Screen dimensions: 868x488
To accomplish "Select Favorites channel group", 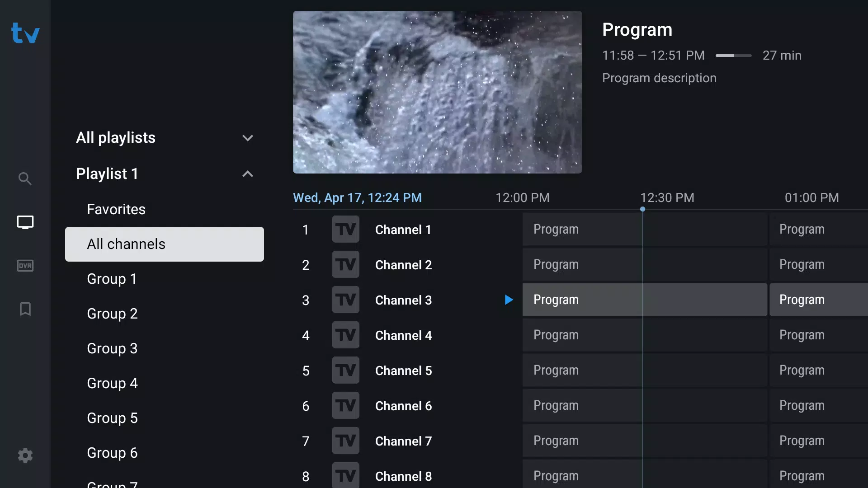I will 116,209.
